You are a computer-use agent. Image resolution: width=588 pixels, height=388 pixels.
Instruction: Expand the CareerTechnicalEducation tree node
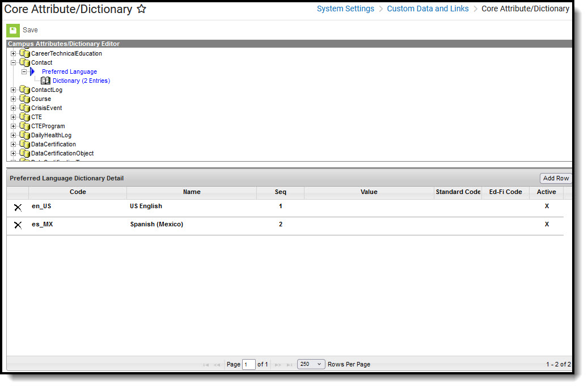click(14, 54)
